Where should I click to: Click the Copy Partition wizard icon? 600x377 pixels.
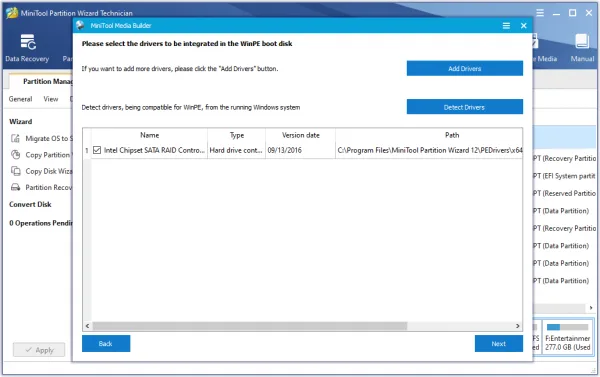tap(16, 155)
